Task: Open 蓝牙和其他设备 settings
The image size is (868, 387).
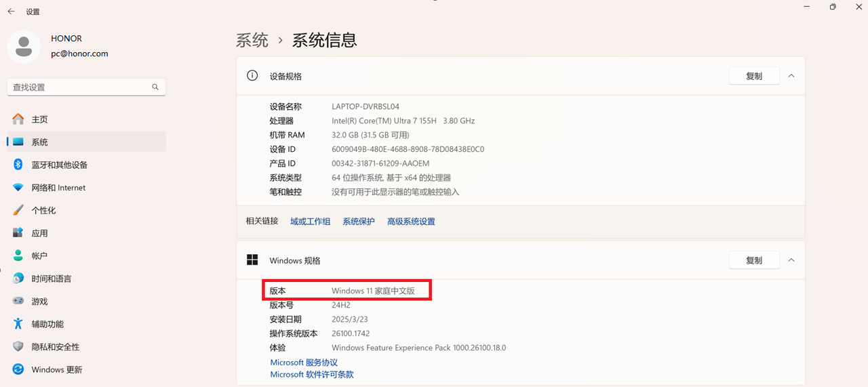Action: tap(59, 165)
